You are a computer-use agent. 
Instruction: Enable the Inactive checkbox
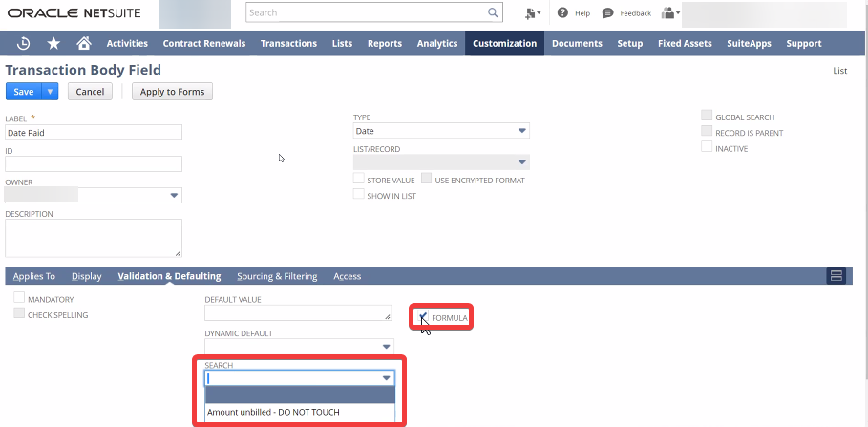(x=707, y=146)
